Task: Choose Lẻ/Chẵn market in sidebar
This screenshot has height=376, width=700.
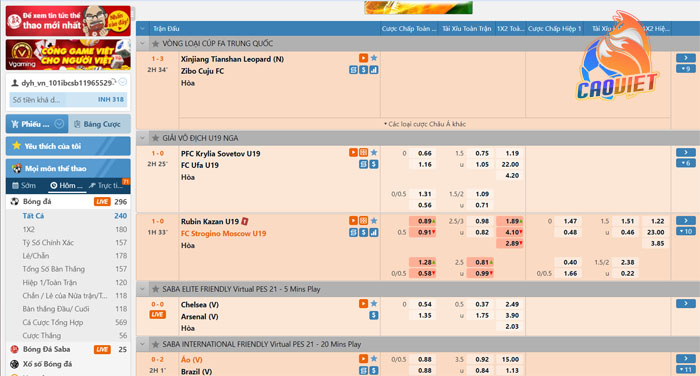Action: click(x=36, y=256)
